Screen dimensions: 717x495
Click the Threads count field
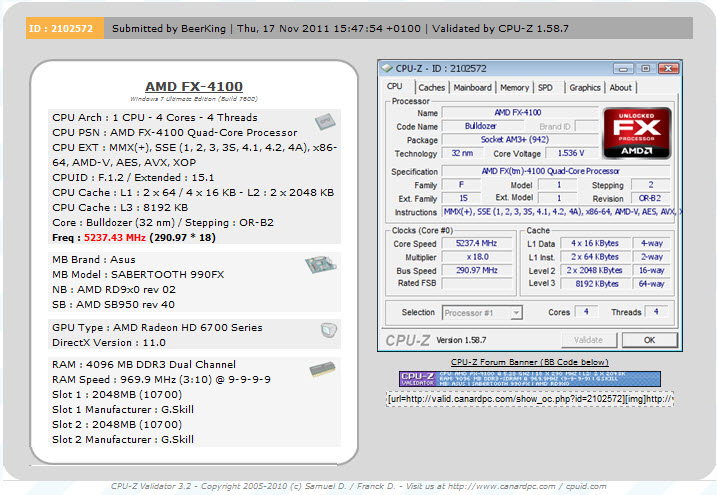point(656,312)
